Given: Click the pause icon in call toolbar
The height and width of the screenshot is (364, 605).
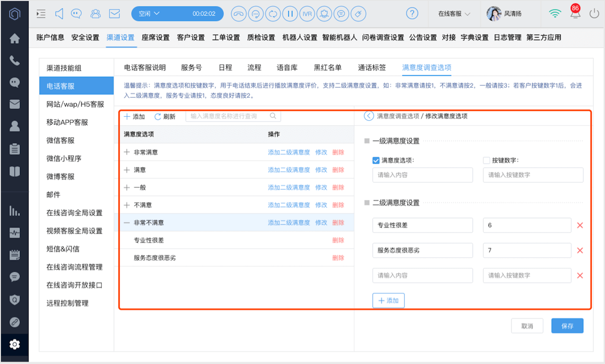Looking at the screenshot, I should tap(290, 14).
